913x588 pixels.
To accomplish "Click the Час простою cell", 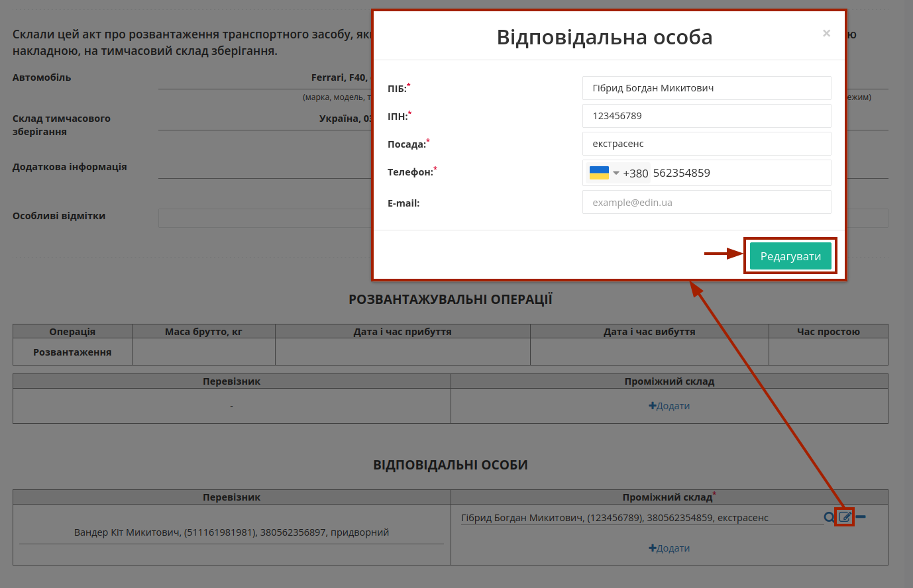I will [828, 352].
